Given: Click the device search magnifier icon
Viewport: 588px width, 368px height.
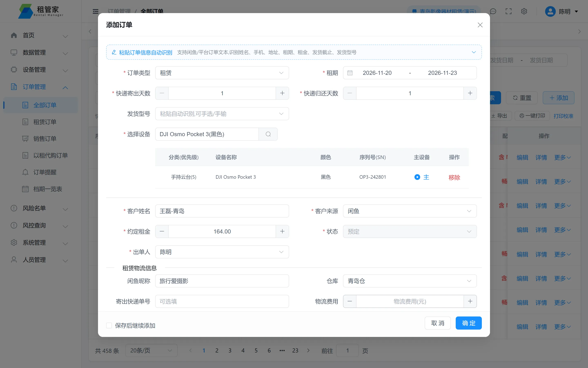Looking at the screenshot, I should [x=268, y=134].
